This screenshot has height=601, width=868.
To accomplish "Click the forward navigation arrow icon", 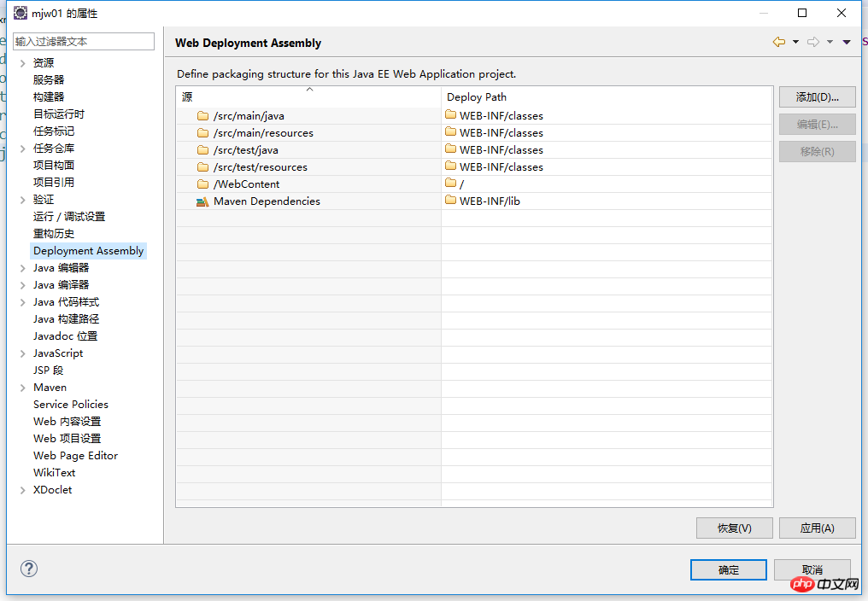I will 812,42.
